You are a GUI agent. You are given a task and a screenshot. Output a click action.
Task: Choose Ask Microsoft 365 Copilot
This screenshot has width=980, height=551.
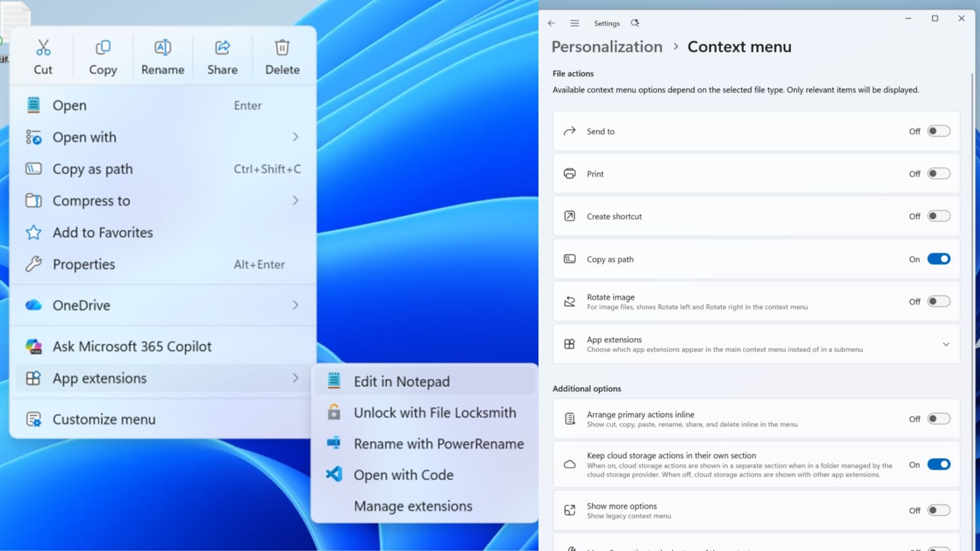tap(163, 346)
